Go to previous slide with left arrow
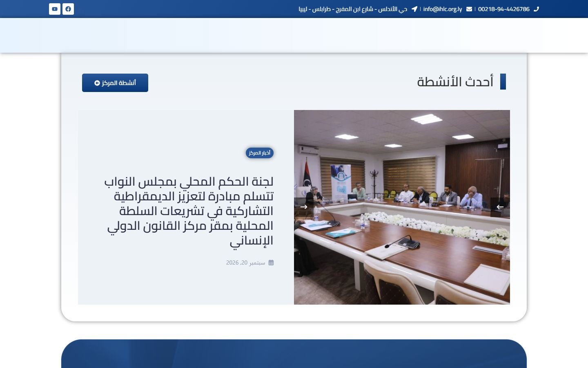Viewport: 588px width, 368px height. [x=500, y=207]
